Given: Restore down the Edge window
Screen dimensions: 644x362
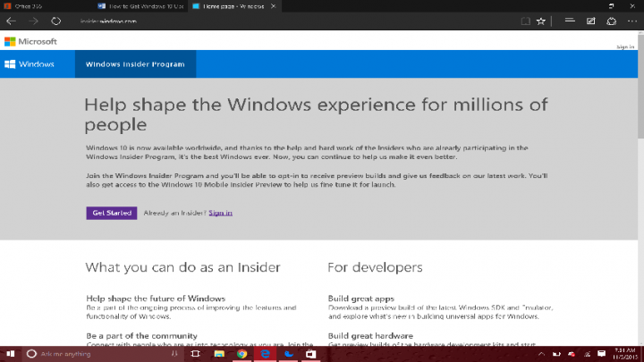Looking at the screenshot, I should coord(611,6).
